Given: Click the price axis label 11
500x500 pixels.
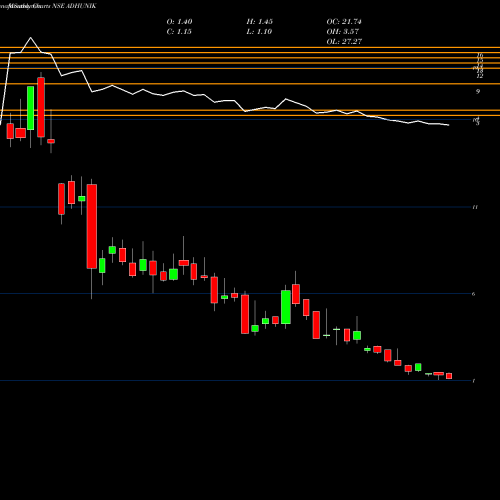Looking at the screenshot, I should 475,207.
